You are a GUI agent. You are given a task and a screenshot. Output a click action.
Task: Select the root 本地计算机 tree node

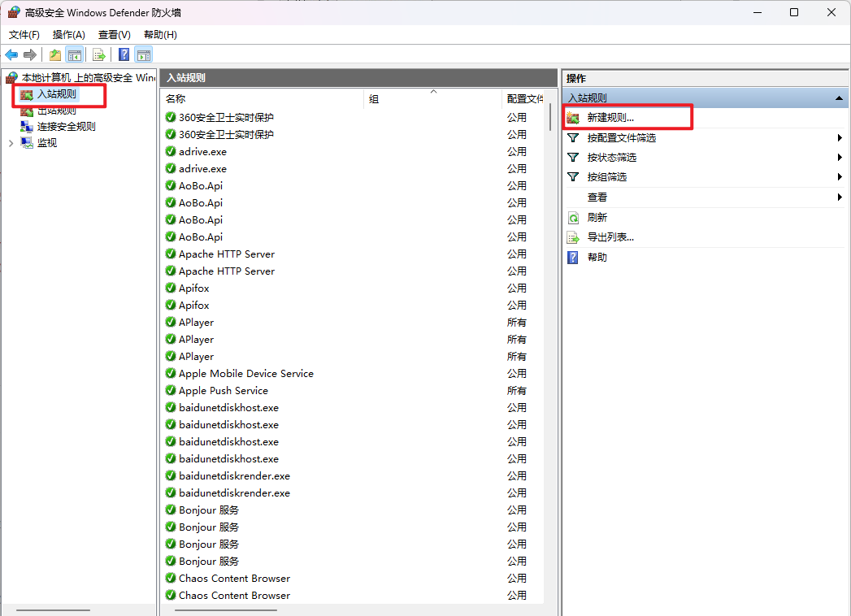[x=88, y=78]
